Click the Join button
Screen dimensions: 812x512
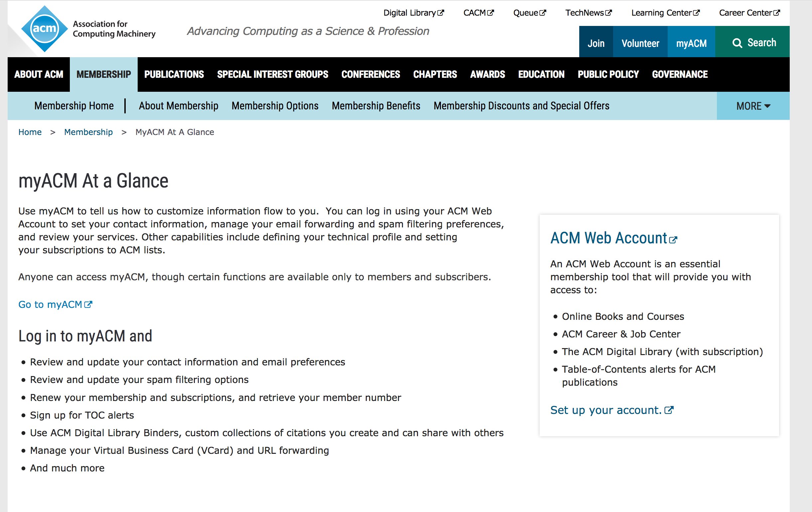click(596, 42)
